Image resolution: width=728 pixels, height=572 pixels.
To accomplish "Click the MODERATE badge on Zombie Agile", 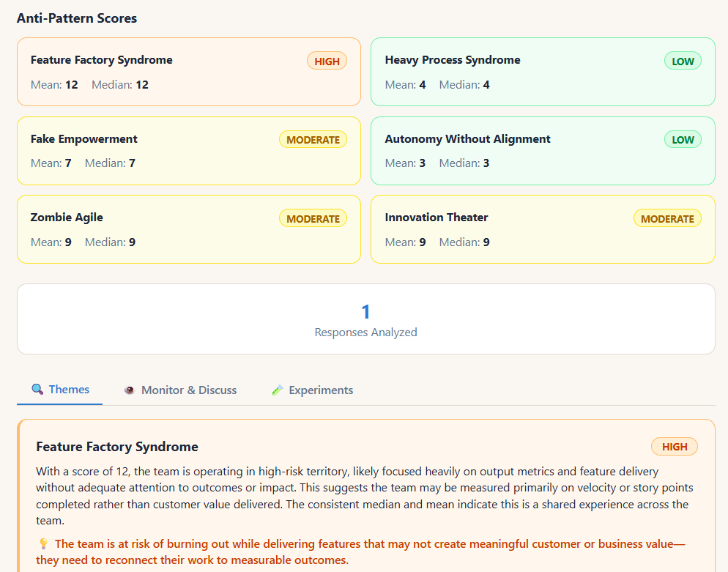I will click(x=313, y=218).
